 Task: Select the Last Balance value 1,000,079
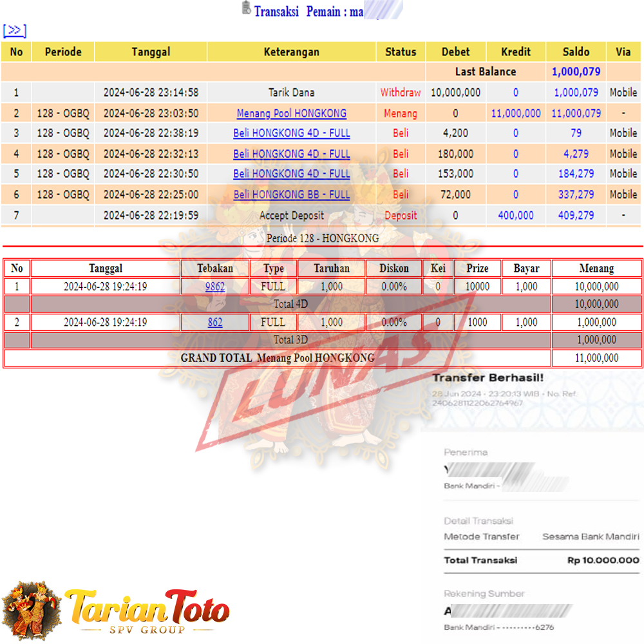click(576, 71)
